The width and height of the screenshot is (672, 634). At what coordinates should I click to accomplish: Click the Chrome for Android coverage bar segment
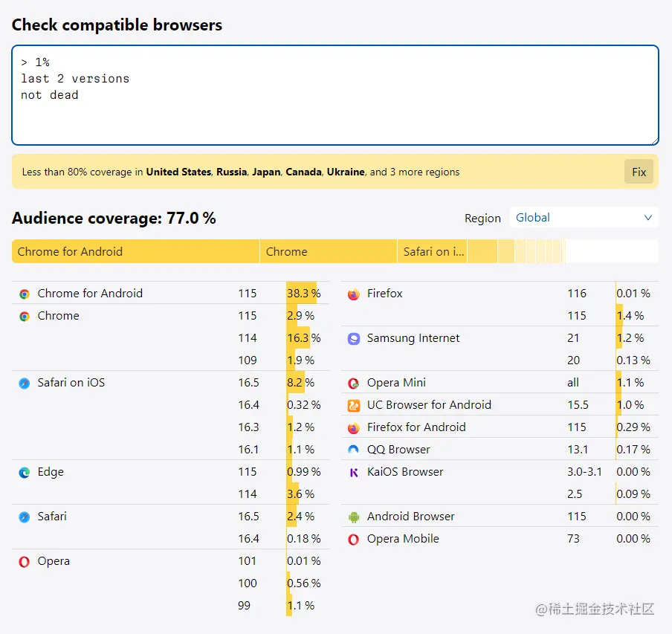click(x=136, y=251)
